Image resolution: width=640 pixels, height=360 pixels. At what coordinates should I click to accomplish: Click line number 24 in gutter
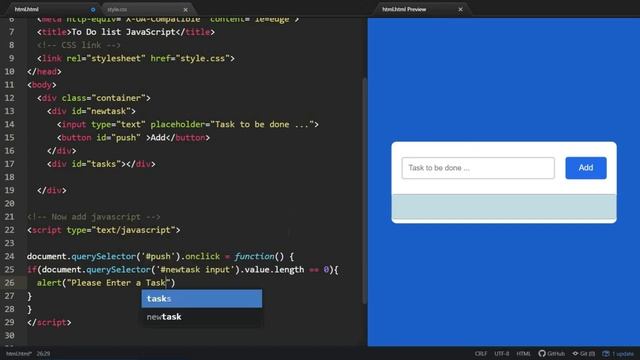(x=9, y=256)
